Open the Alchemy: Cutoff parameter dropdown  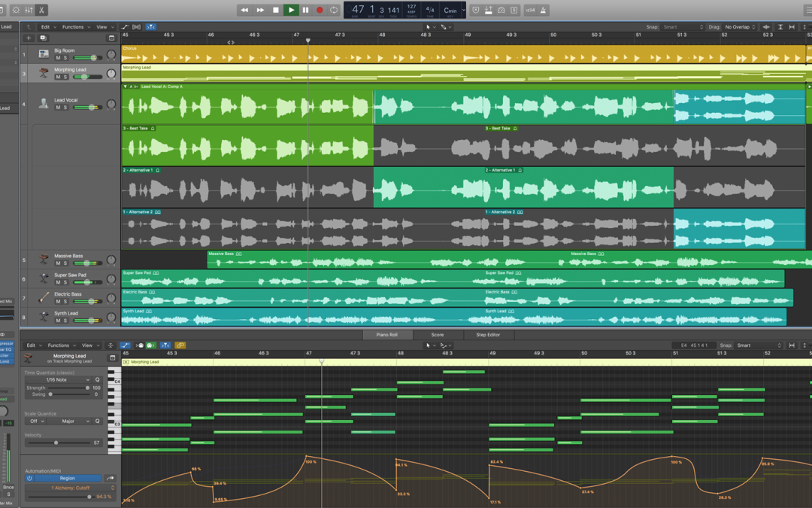70,488
